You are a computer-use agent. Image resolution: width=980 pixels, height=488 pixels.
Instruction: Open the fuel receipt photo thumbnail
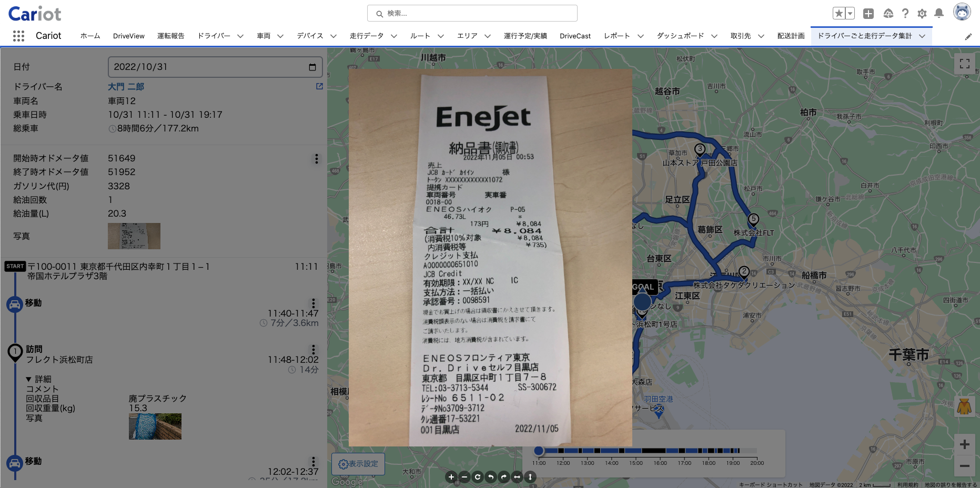(x=134, y=236)
